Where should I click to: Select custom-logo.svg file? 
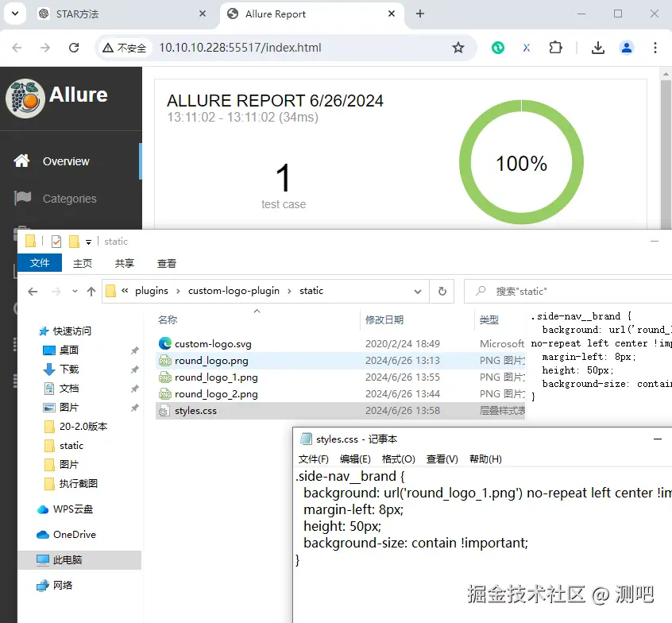[340, 344]
